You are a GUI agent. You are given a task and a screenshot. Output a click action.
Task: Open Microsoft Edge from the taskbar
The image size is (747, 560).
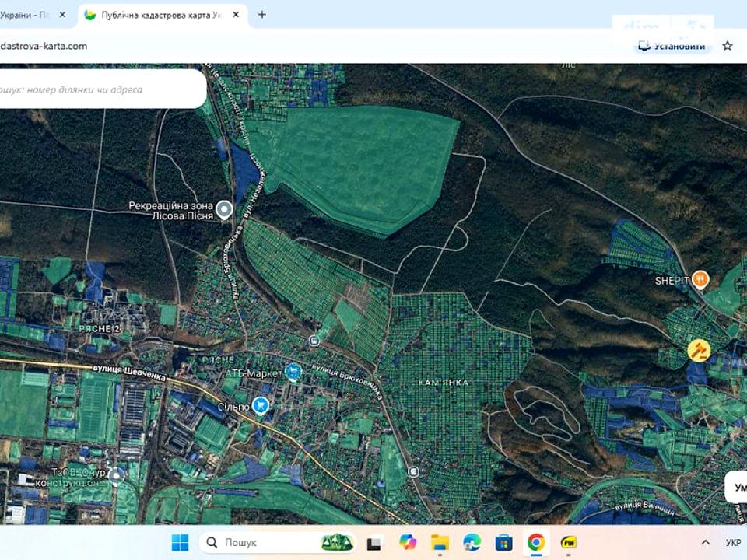472,542
